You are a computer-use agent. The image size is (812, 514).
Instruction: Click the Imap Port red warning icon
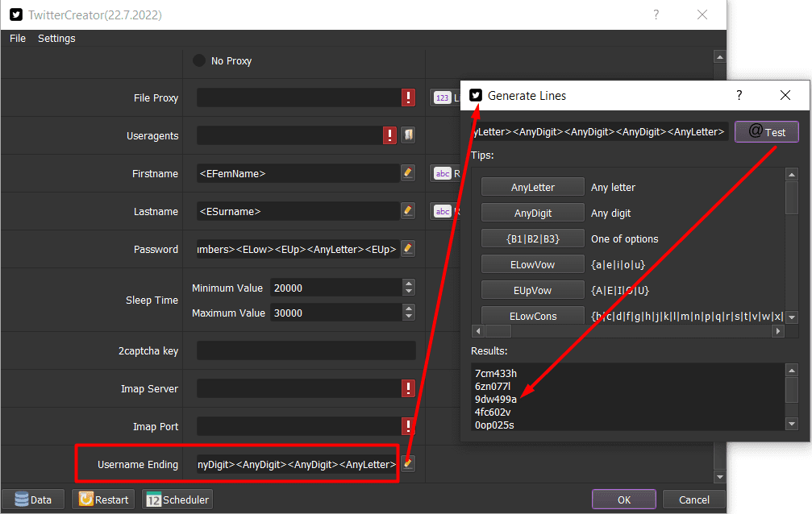click(408, 426)
